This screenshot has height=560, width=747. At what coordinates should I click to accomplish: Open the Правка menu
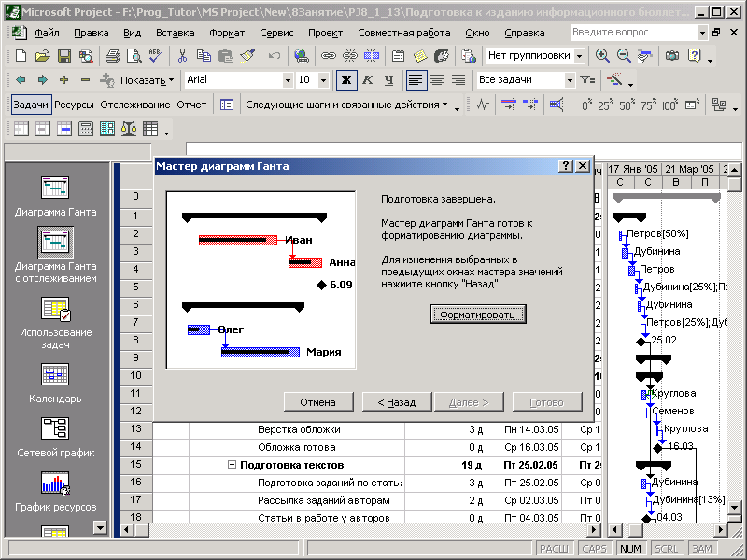[91, 33]
